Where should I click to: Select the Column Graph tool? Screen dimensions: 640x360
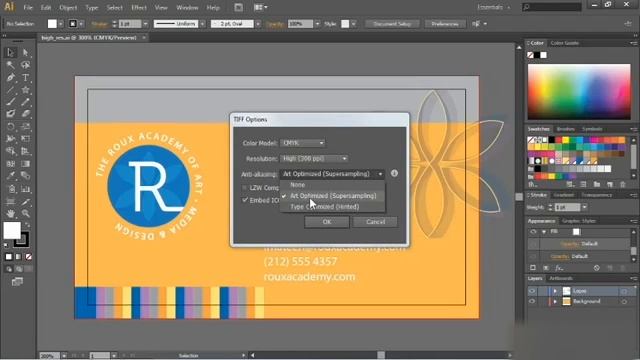pos(25,189)
